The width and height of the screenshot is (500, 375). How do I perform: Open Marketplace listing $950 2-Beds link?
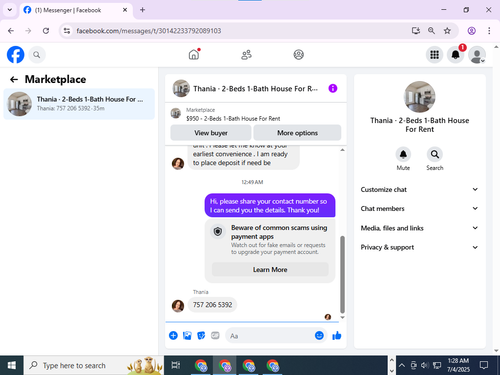pyautogui.click(x=233, y=118)
